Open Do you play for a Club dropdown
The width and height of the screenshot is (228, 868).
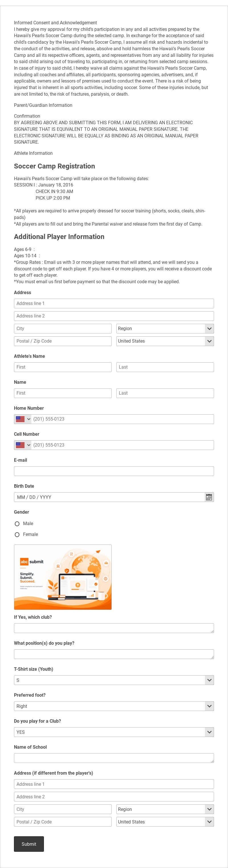click(x=114, y=732)
